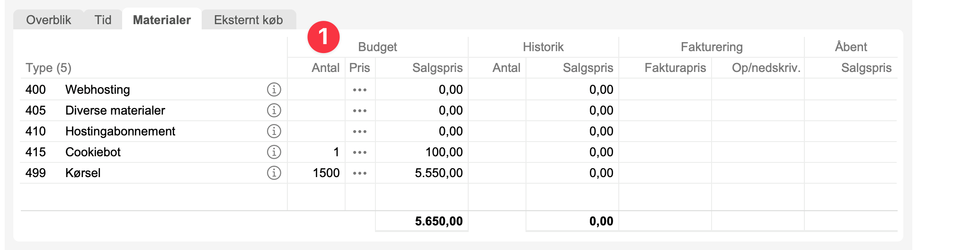Click info icon for Webhosting row
980x250 pixels.
point(274,89)
